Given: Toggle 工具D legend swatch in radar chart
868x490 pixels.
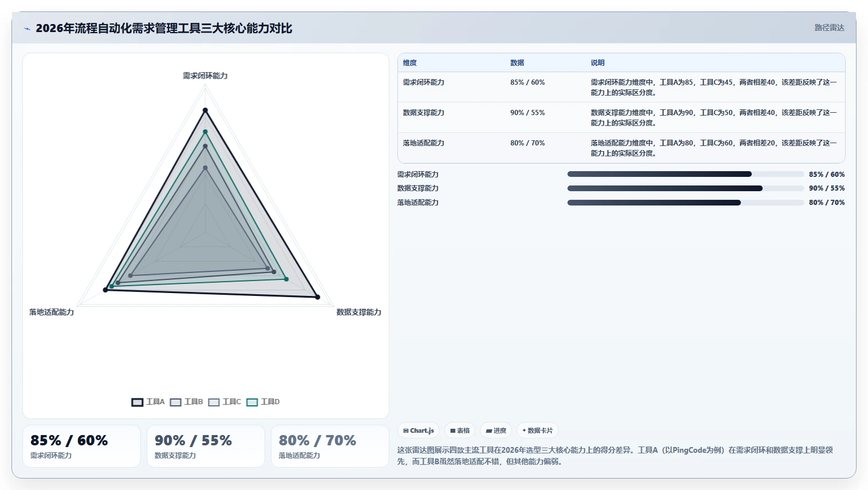Looking at the screenshot, I should point(252,402).
